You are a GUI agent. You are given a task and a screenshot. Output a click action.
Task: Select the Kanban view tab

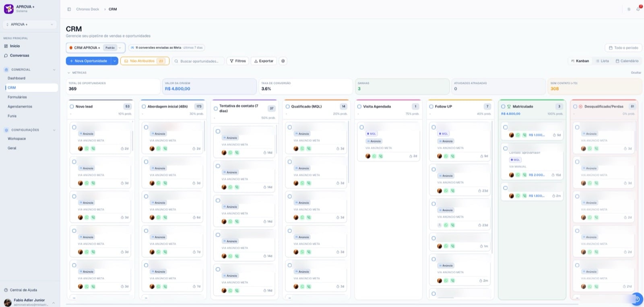580,61
